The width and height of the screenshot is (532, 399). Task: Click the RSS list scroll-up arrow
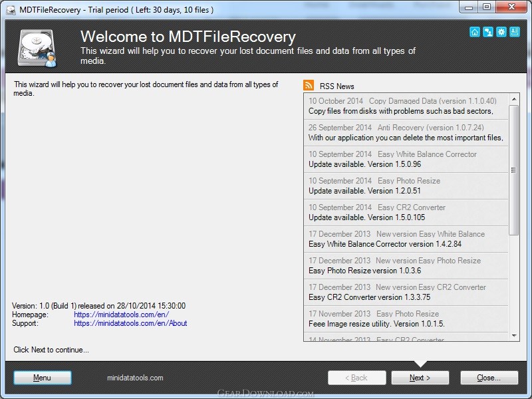[514, 99]
